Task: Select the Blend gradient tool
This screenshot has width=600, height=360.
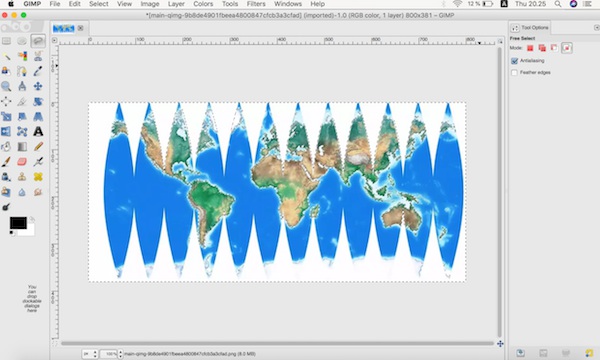Action: (22, 147)
